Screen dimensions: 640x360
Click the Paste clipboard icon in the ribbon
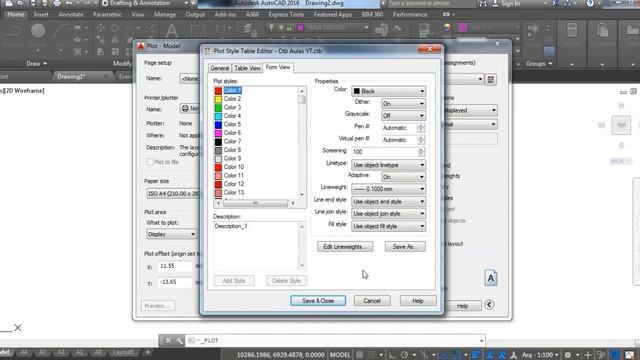(x=602, y=31)
